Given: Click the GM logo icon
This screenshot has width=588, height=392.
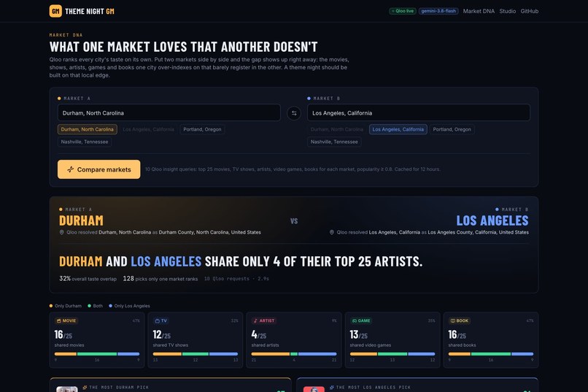Looking at the screenshot, I should tap(55, 11).
